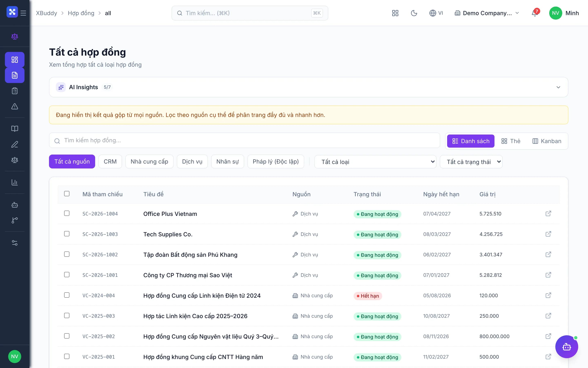
Task: Check the VC-2025-001 row checkbox
Action: click(67, 356)
